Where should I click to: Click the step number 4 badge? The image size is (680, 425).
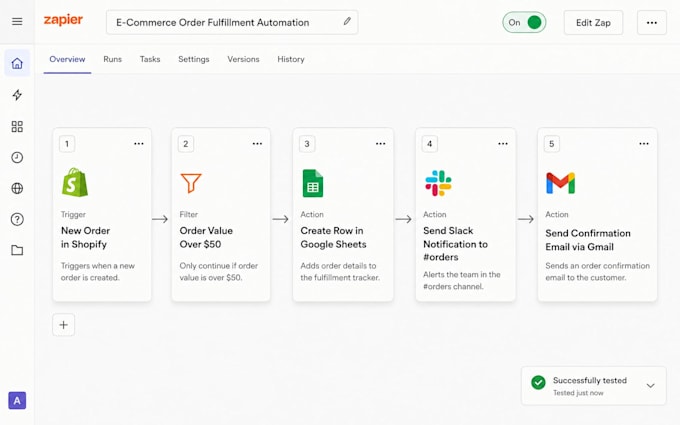(x=429, y=144)
